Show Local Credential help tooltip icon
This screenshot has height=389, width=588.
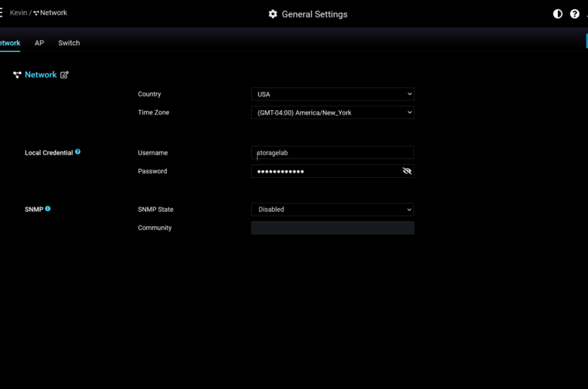point(78,152)
